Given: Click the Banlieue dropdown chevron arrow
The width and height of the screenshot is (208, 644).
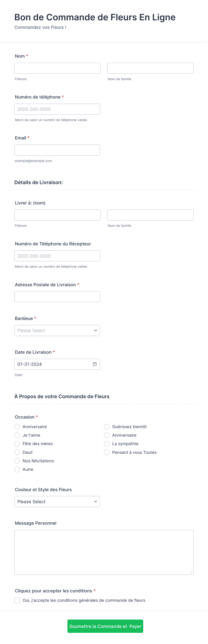Looking at the screenshot, I should point(96,330).
